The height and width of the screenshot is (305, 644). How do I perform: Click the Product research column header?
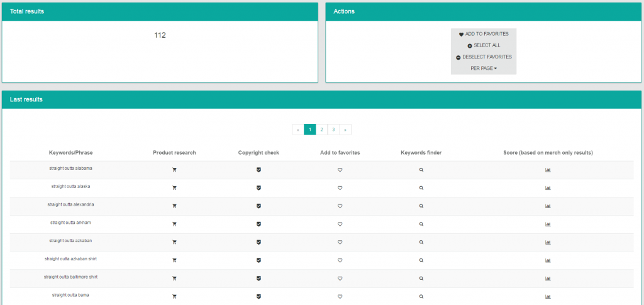point(174,153)
